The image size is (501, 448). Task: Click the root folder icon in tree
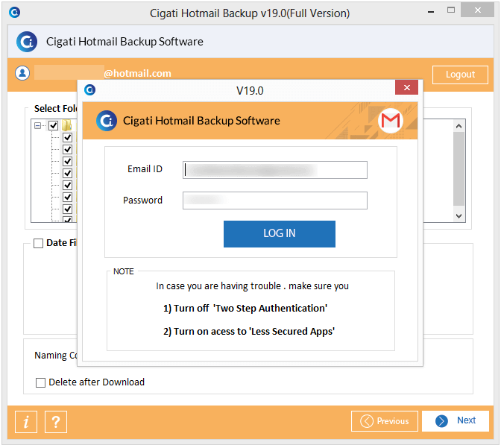(67, 125)
